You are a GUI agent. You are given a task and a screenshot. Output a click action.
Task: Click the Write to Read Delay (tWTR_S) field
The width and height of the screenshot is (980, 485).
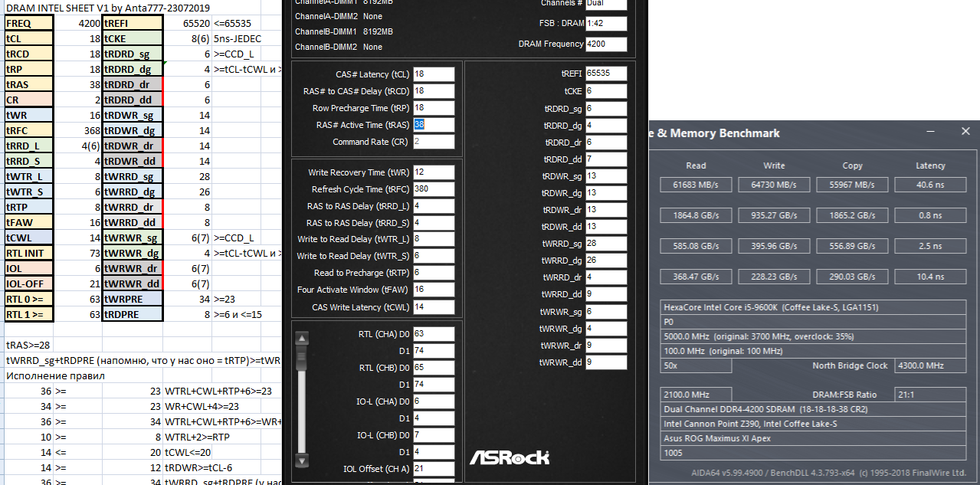[434, 256]
